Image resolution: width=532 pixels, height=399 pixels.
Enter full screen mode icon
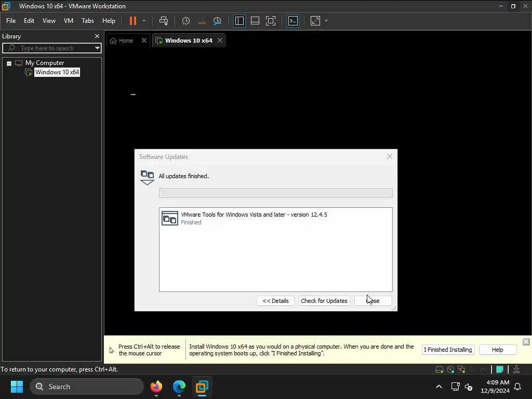click(270, 21)
